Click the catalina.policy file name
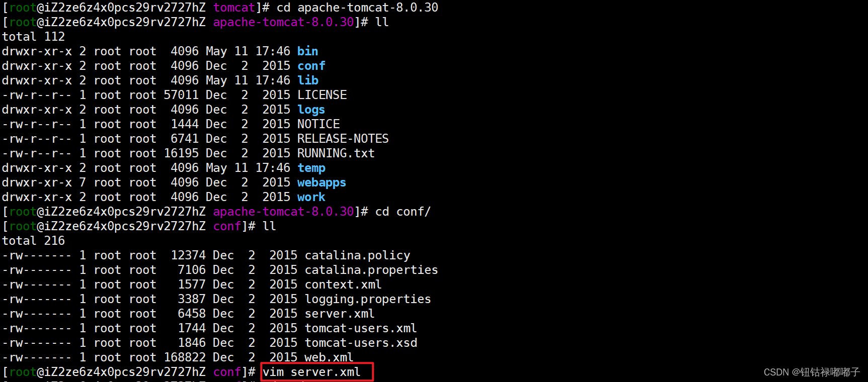The height and width of the screenshot is (382, 868). coord(357,255)
